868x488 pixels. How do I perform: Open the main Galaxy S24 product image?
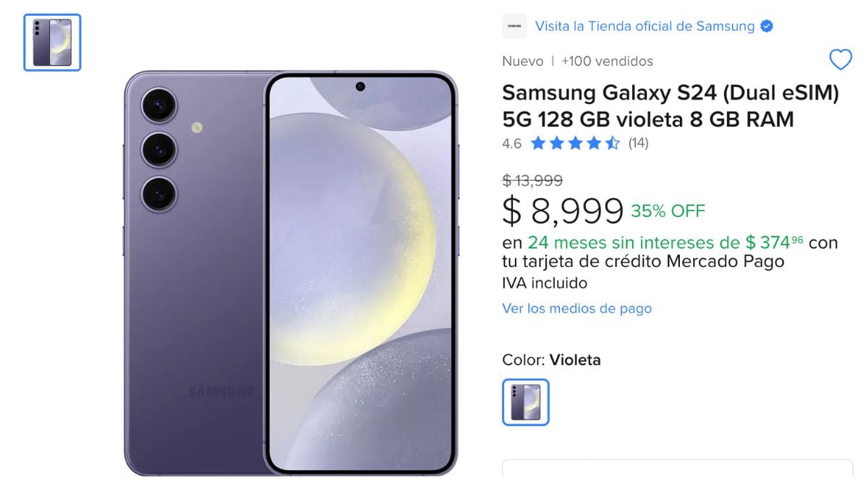point(291,273)
